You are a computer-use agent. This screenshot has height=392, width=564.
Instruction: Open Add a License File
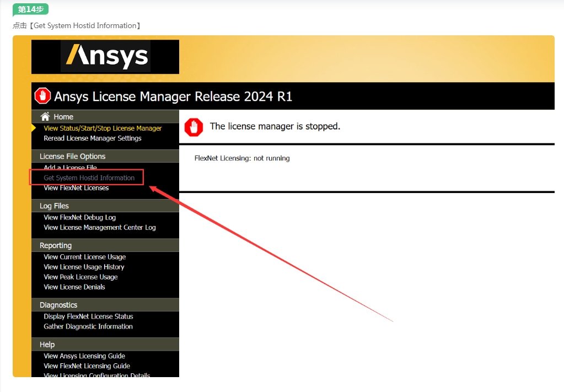point(70,168)
